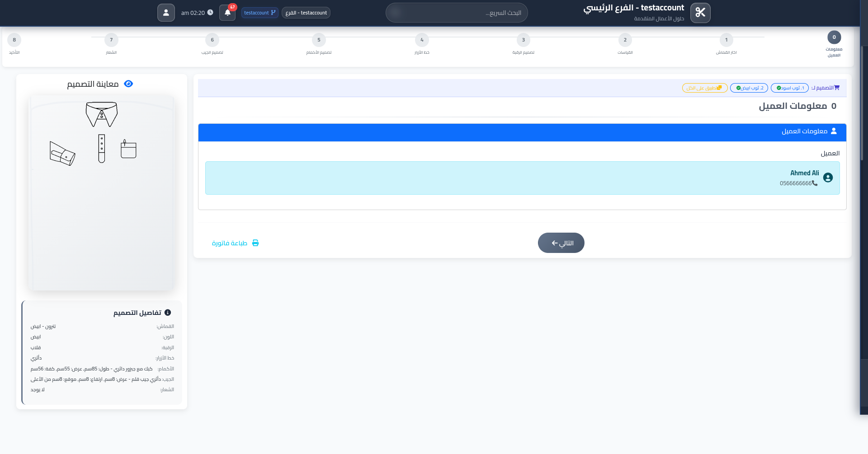Screen dimensions: 868x454
Task: Enable تطبيق على الكل option
Action: tap(704, 88)
